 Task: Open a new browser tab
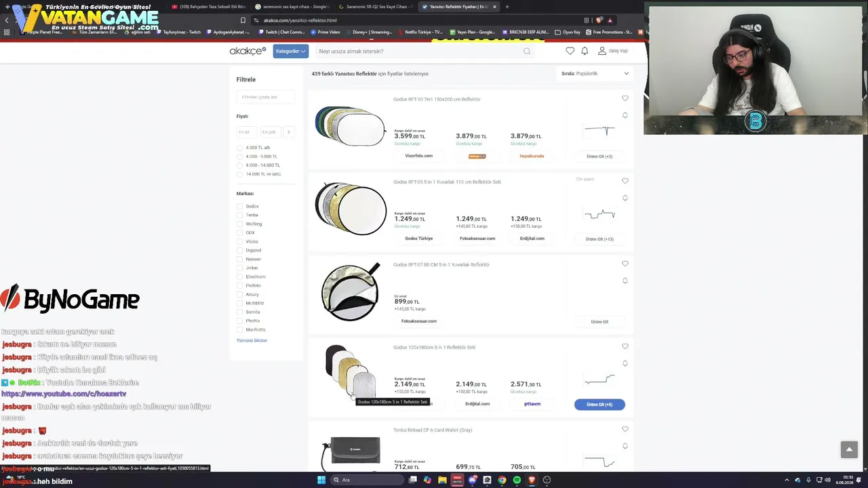click(x=507, y=7)
